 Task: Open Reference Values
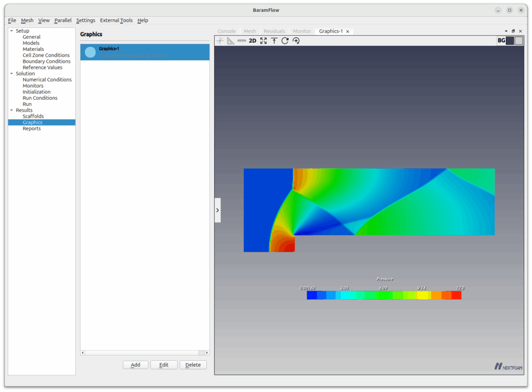[x=43, y=67]
